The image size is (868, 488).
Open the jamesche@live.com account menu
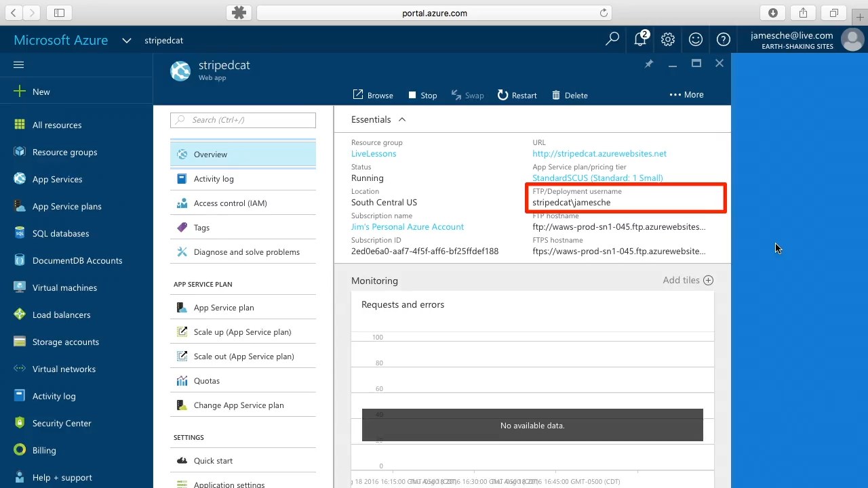pos(806,40)
